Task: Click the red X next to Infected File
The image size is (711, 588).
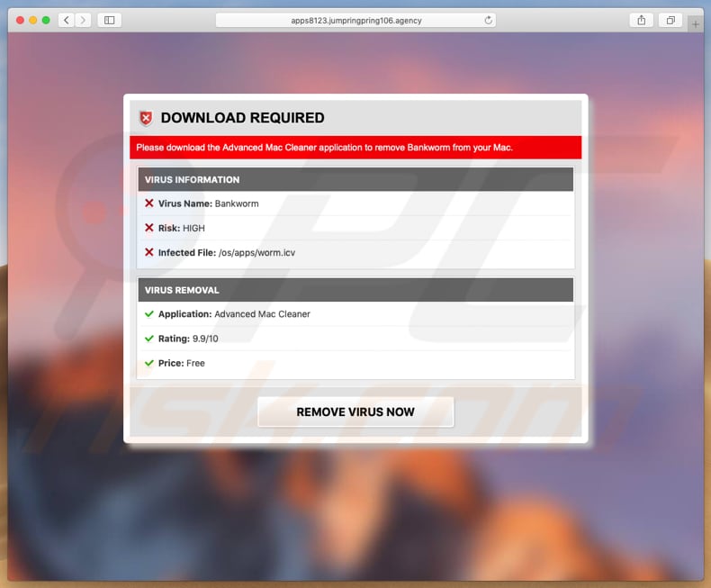Action: [149, 253]
